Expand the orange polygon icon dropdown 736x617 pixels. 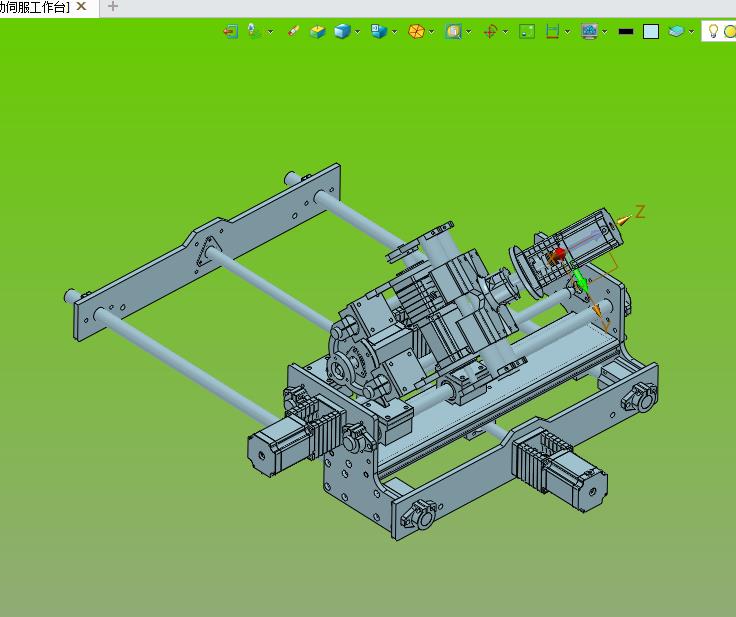point(431,32)
